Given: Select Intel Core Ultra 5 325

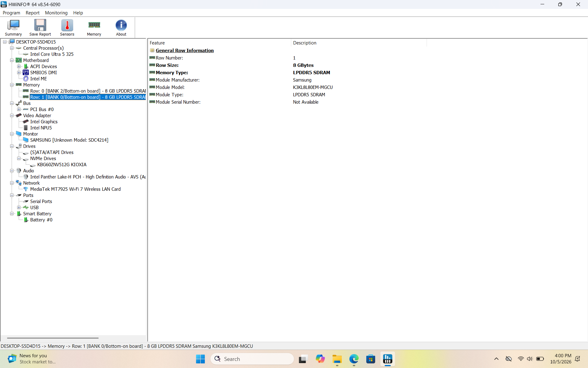Looking at the screenshot, I should (52, 54).
